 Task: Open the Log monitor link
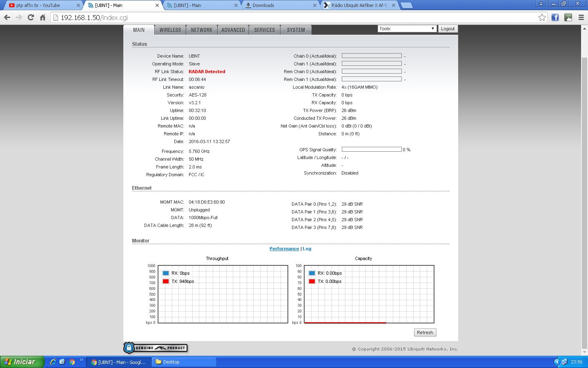pyautogui.click(x=307, y=249)
